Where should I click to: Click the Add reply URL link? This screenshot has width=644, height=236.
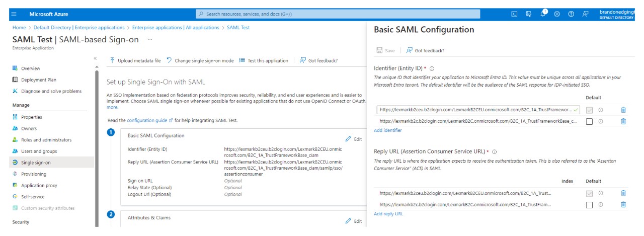(x=388, y=214)
